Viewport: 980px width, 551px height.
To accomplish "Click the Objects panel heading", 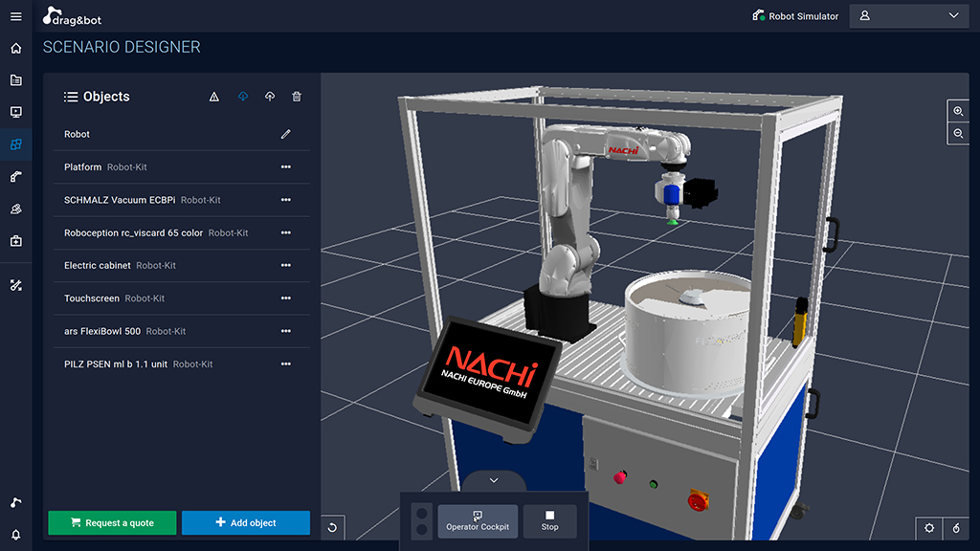I will pos(106,97).
